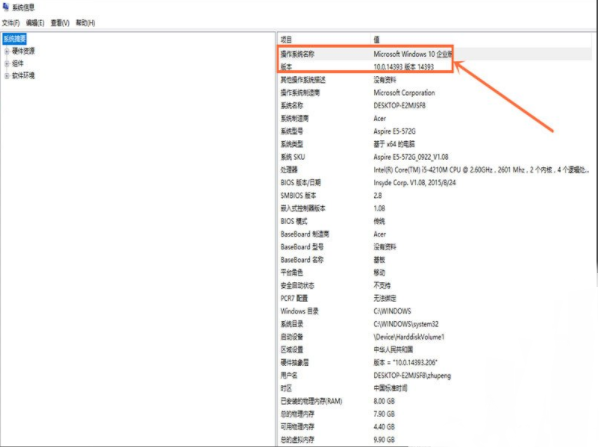
Task: Expand the 软件环境 tree node
Action: click(x=6, y=74)
